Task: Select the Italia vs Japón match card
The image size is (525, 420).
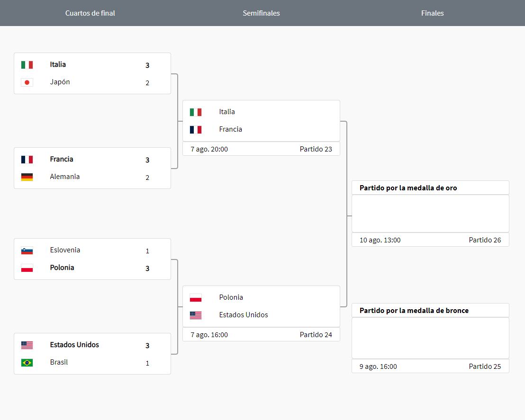Action: 92,73
